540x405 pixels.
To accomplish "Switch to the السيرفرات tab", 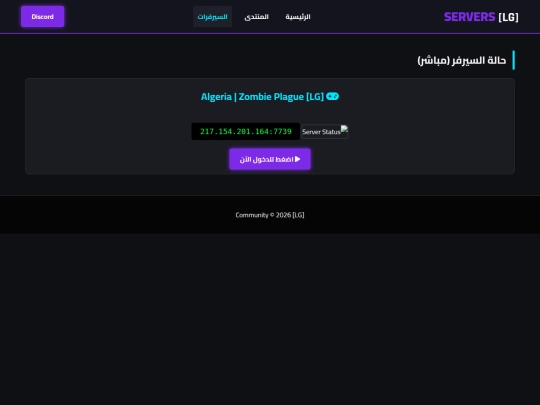I will coord(212,17).
